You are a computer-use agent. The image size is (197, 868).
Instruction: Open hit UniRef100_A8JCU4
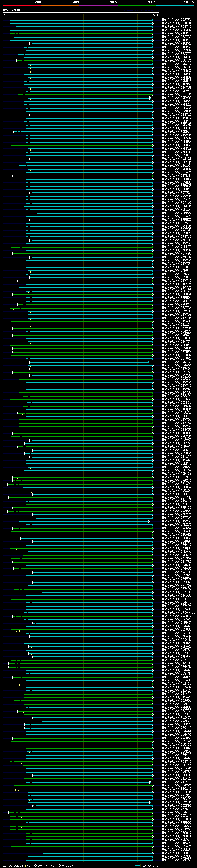point(177,23)
